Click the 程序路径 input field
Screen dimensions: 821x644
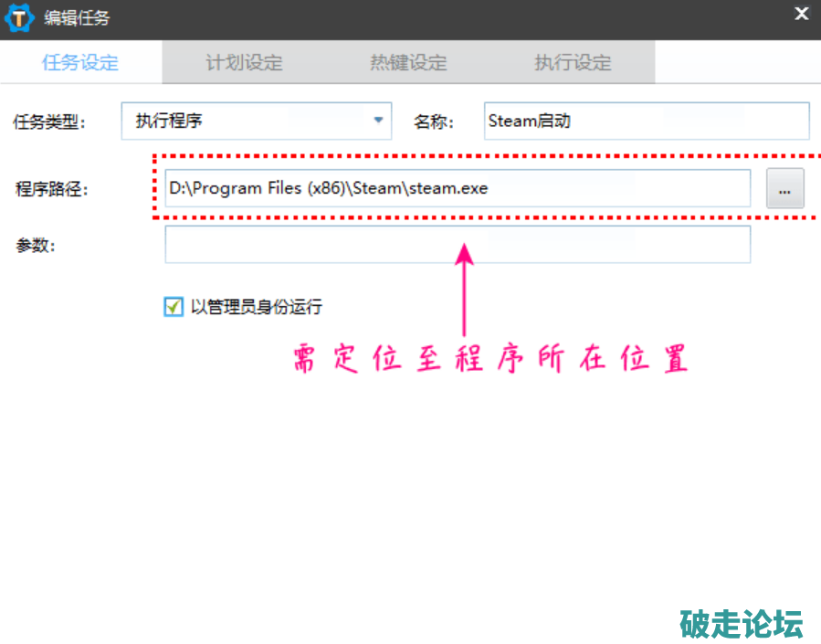(x=458, y=188)
